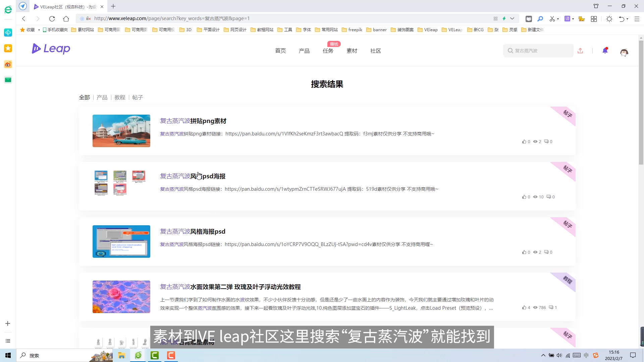Open the 水面效果第二弹 tutorial result title
This screenshot has height=362, width=644.
230,287
